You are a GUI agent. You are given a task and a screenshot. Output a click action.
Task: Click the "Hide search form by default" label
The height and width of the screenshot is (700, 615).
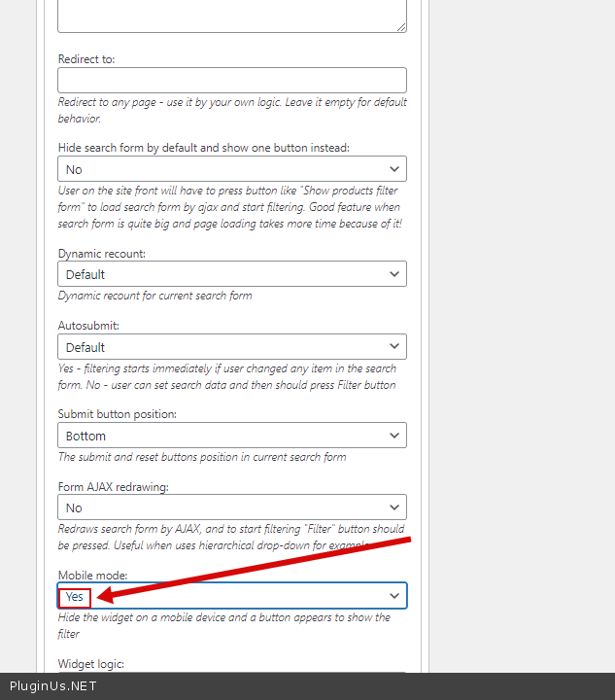click(203, 148)
